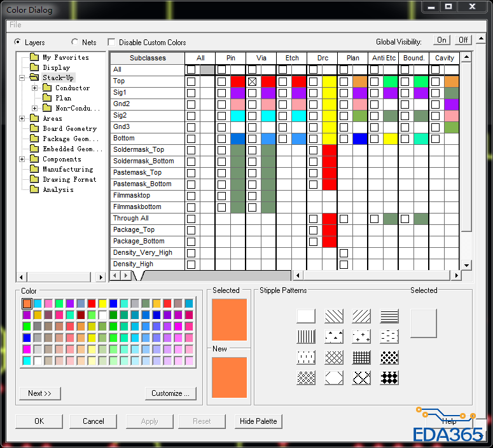Click the Via column header
The image size is (493, 448).
point(261,58)
